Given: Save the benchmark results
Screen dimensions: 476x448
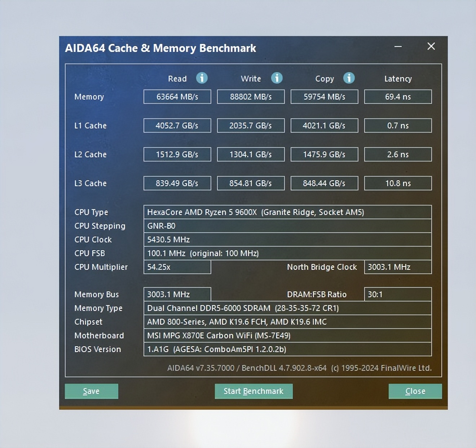Looking at the screenshot, I should tap(91, 391).
